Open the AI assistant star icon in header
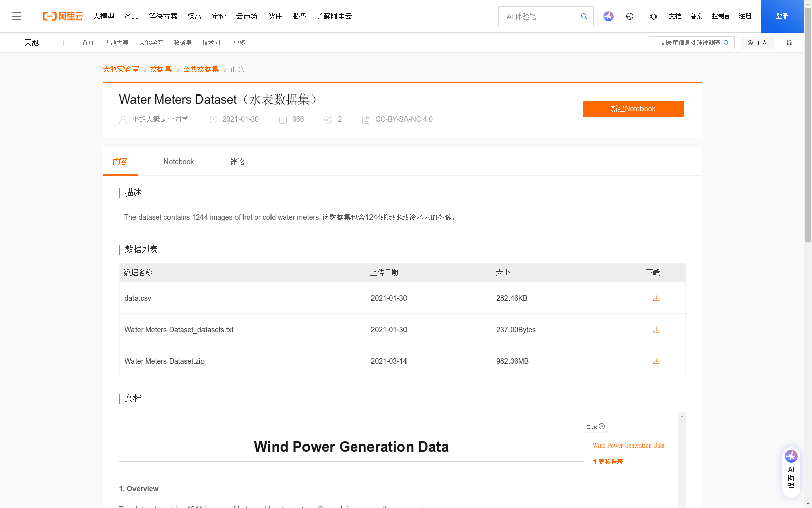 tap(608, 16)
